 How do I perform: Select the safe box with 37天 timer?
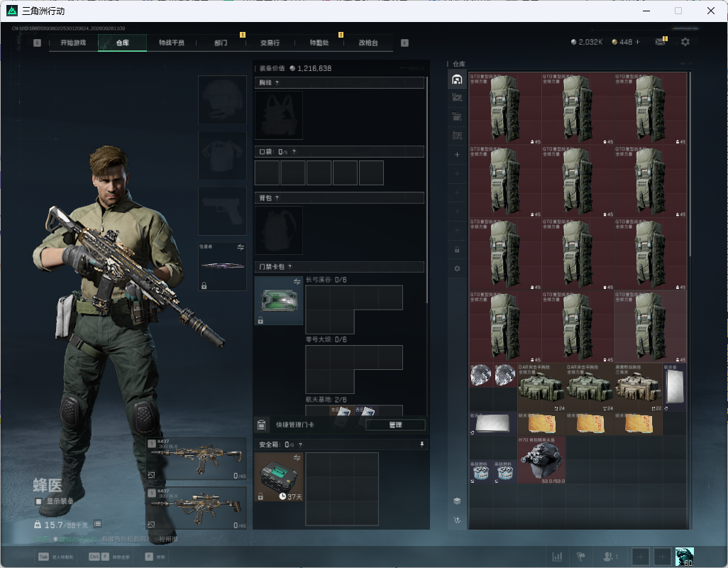[279, 477]
